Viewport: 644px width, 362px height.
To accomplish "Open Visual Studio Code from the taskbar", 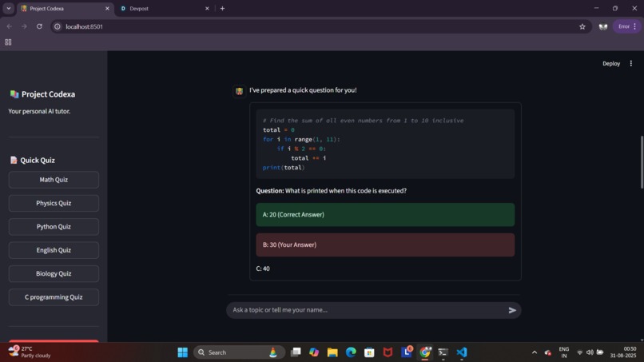I will coord(462,352).
